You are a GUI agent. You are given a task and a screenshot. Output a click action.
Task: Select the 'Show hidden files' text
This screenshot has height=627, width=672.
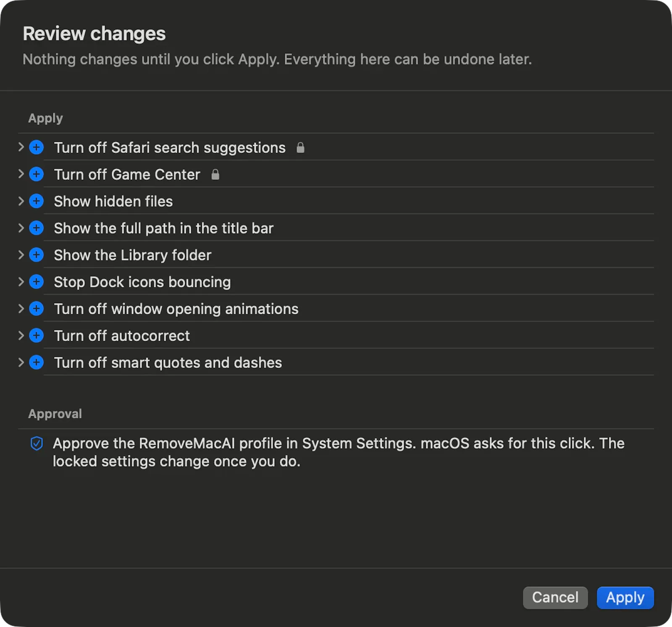coord(113,202)
